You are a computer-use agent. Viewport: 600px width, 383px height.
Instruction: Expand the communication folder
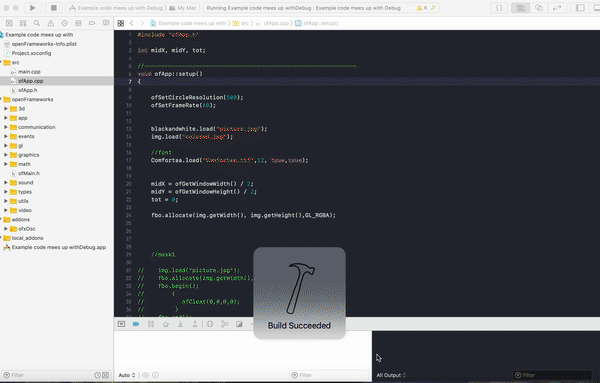coord(6,127)
